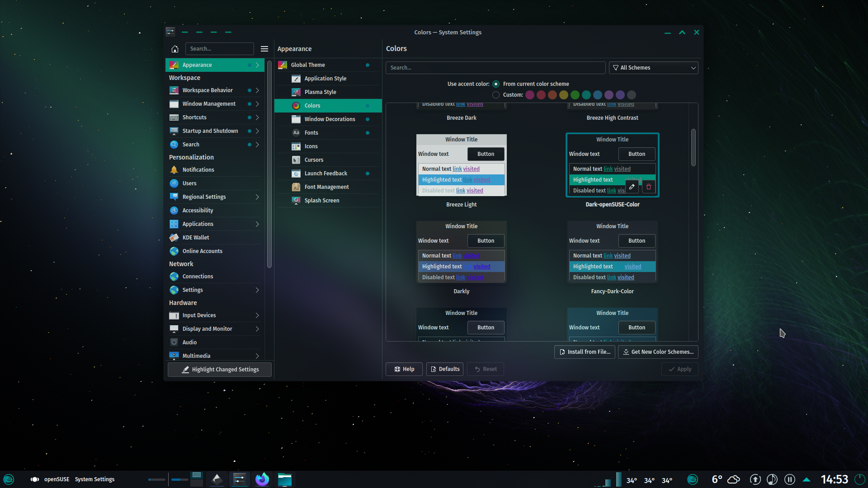Launch Firefox from the taskbar

[262, 479]
